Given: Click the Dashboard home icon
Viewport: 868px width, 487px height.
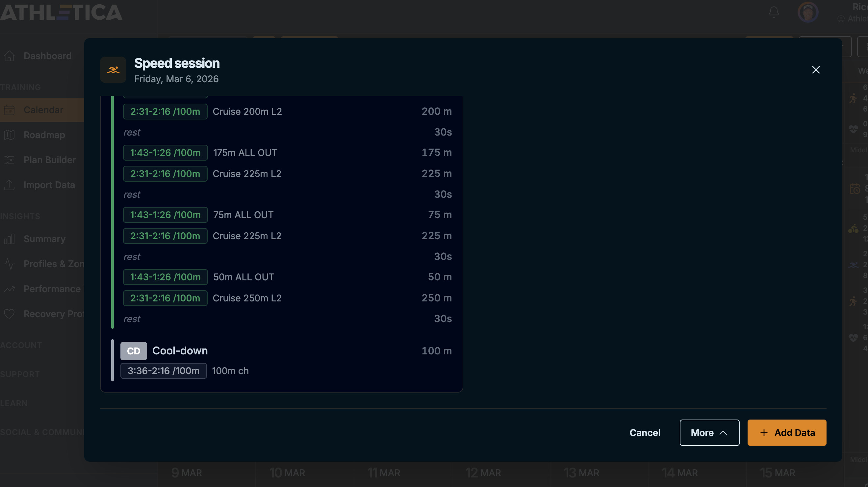Looking at the screenshot, I should coord(10,56).
